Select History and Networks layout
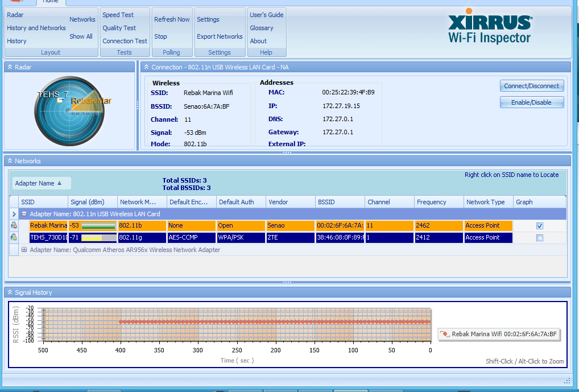Image resolution: width=579 pixels, height=392 pixels. point(36,28)
